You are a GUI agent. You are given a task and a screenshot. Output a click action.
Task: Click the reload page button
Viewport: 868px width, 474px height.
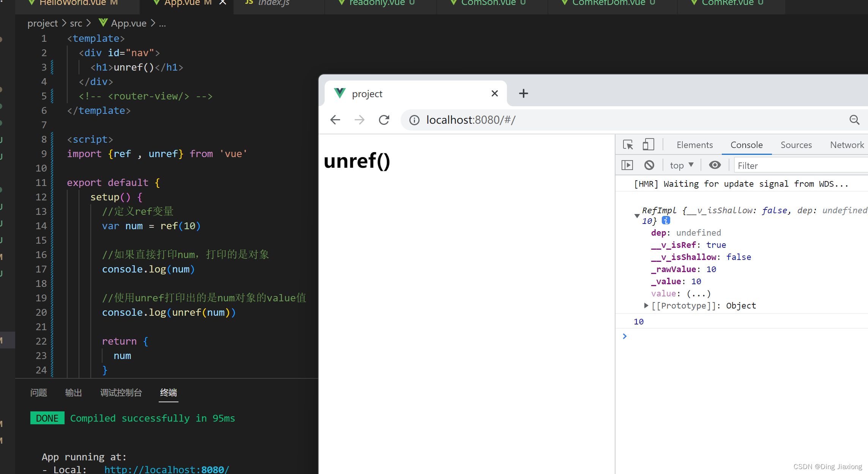click(384, 120)
